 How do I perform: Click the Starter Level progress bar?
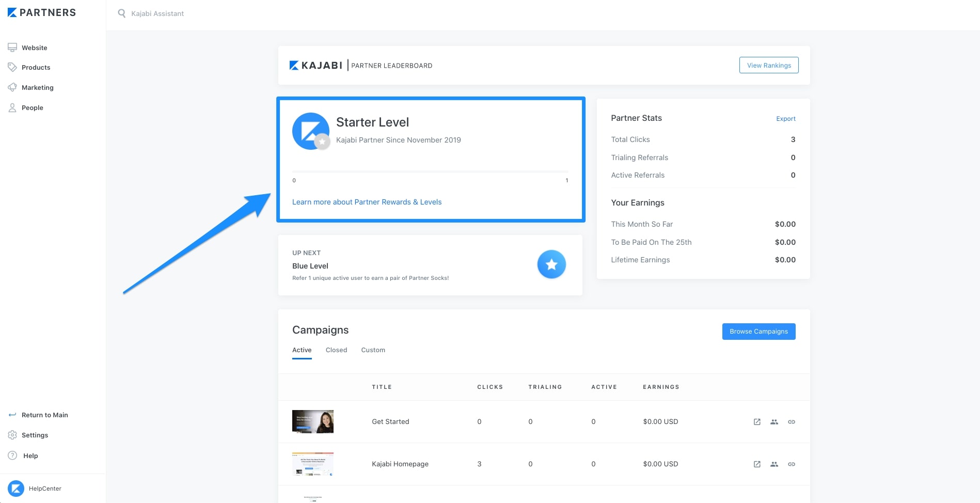click(x=430, y=171)
